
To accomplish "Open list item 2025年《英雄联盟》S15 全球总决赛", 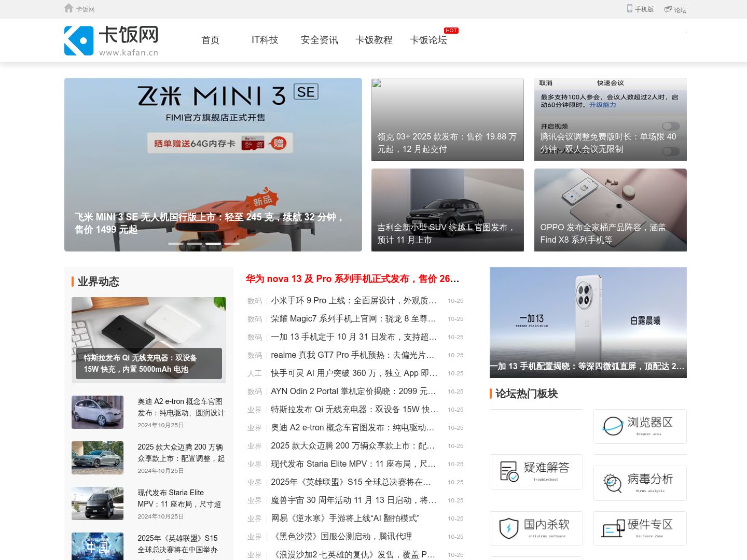I will click(x=351, y=482).
